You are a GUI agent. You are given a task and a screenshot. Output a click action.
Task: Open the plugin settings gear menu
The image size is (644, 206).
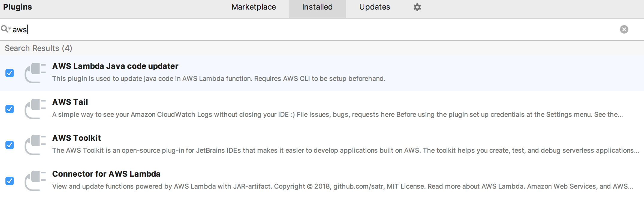pos(417,7)
